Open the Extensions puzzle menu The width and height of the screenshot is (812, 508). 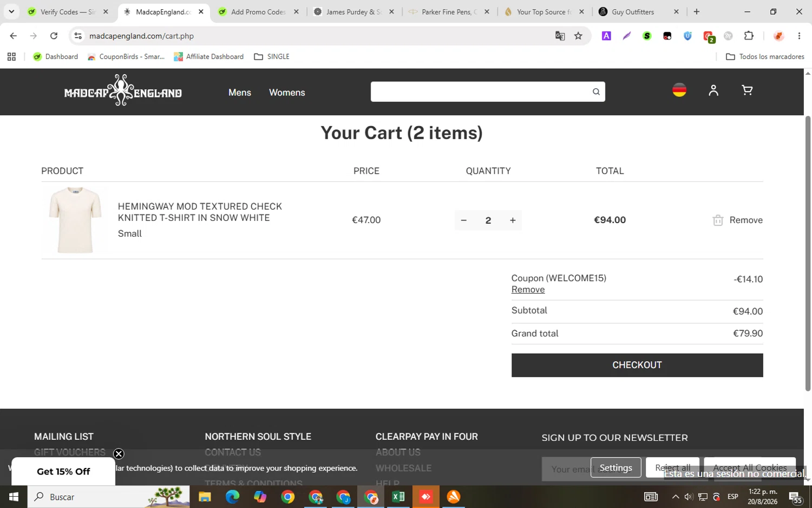coord(749,36)
